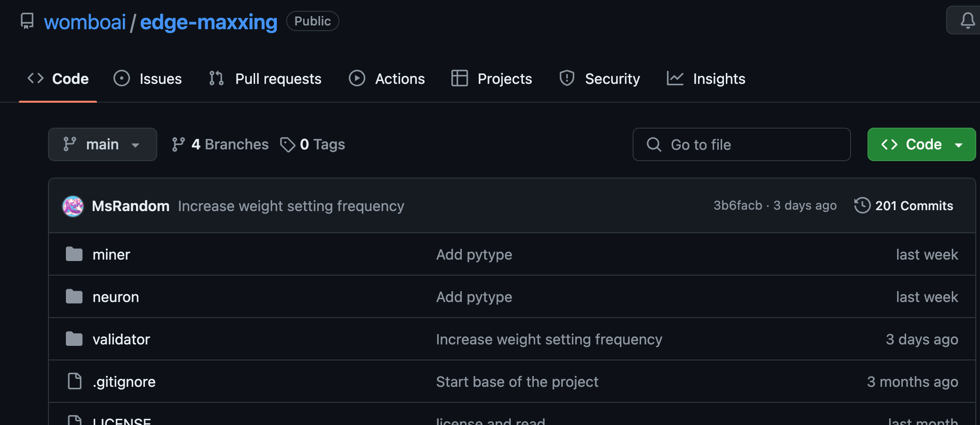Screen dimensions: 980x425
Task: Open the 0 Tags link
Action: click(x=313, y=145)
